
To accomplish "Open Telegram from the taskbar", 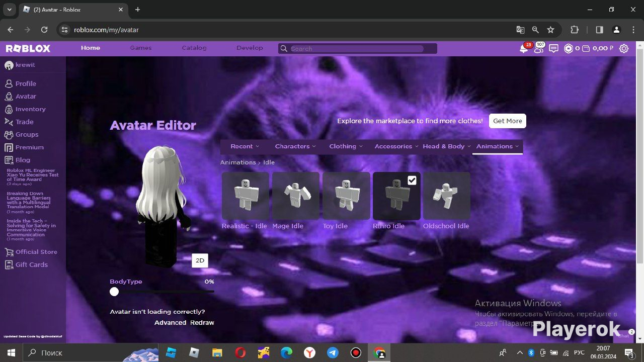I will [333, 352].
